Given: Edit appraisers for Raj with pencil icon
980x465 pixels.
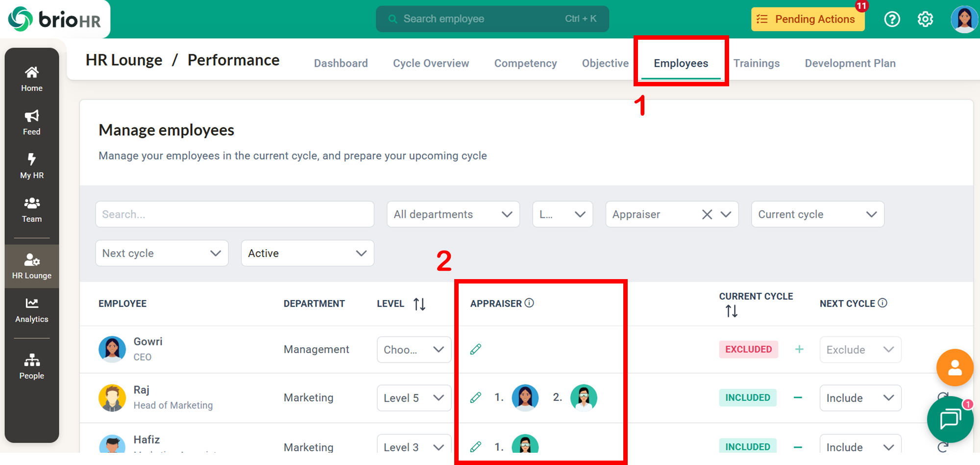Looking at the screenshot, I should pos(475,397).
